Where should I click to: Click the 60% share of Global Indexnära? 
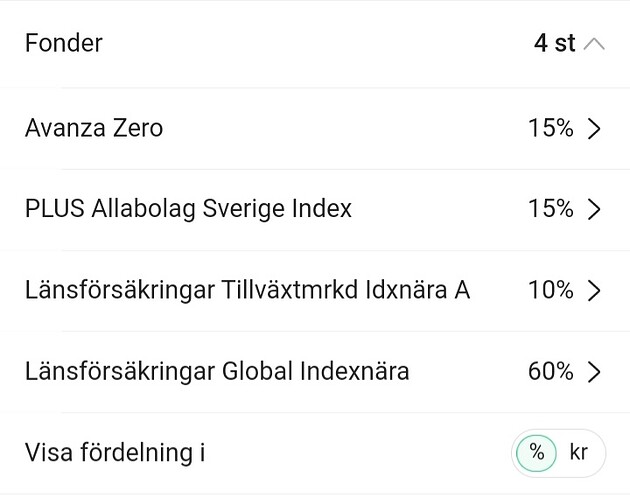click(550, 373)
